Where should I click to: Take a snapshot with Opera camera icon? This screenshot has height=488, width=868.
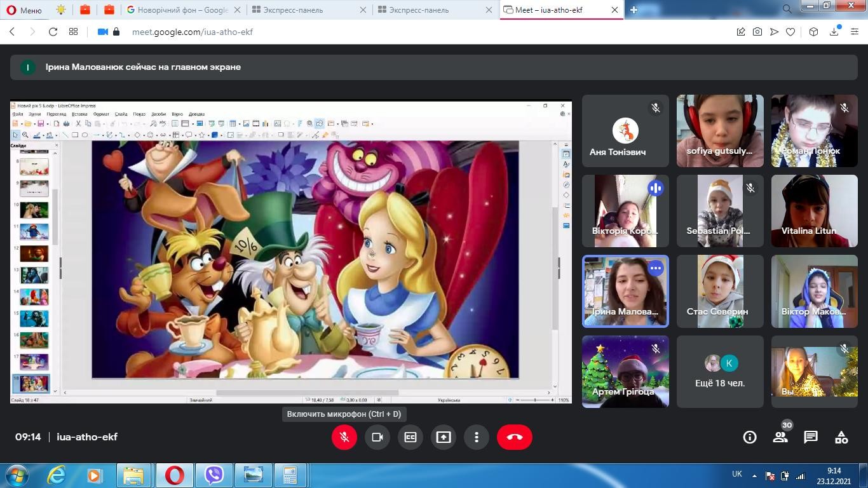[757, 32]
